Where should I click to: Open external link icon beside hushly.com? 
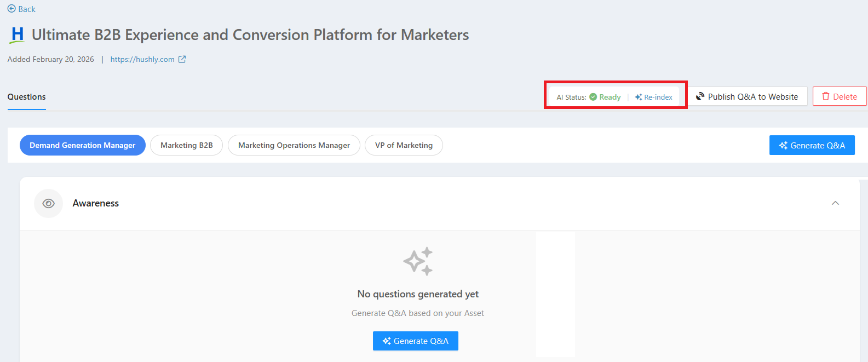click(x=182, y=59)
